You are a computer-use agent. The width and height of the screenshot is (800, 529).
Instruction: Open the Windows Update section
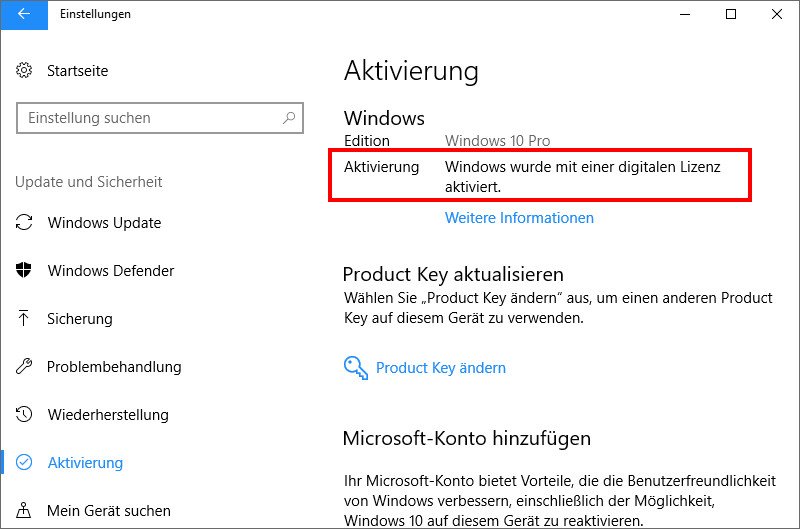pos(104,223)
